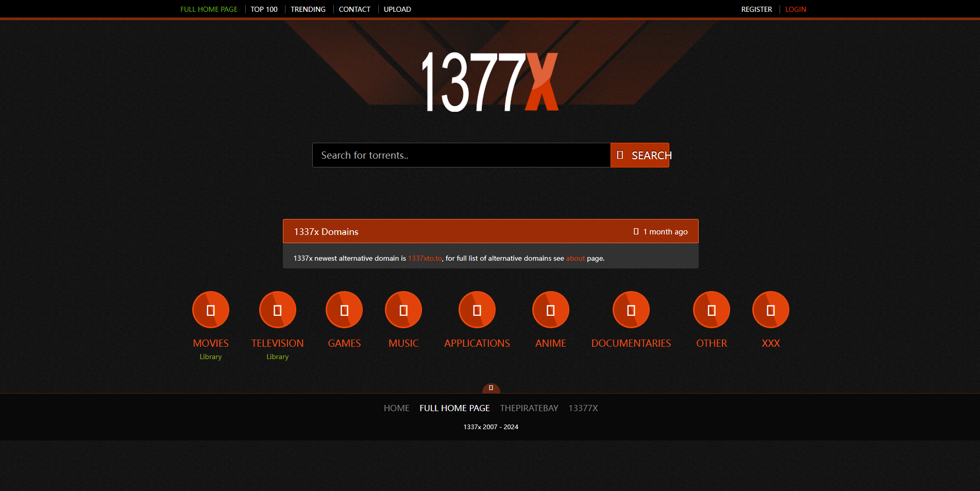Open the Applications category circle icon
Viewport: 980px width, 491px height.
coord(477,310)
